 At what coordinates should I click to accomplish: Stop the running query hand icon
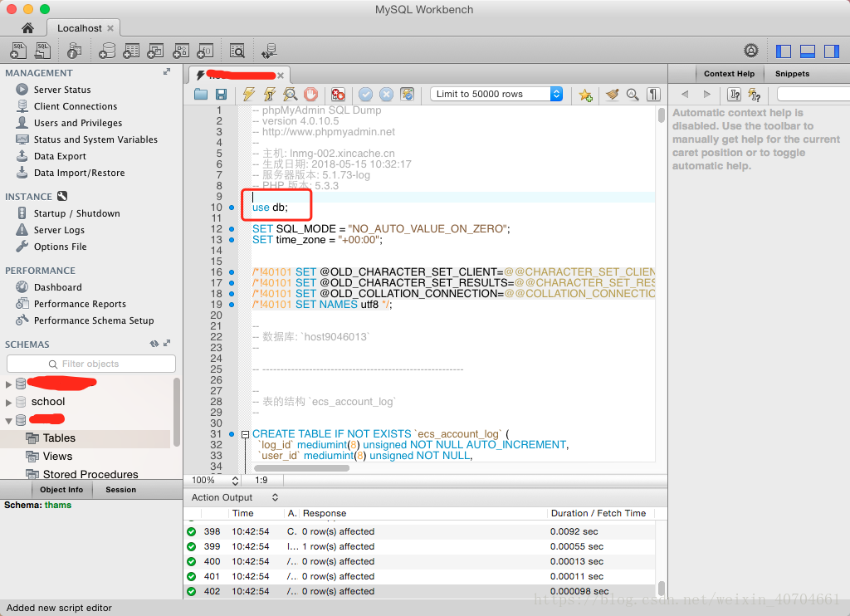(x=310, y=95)
